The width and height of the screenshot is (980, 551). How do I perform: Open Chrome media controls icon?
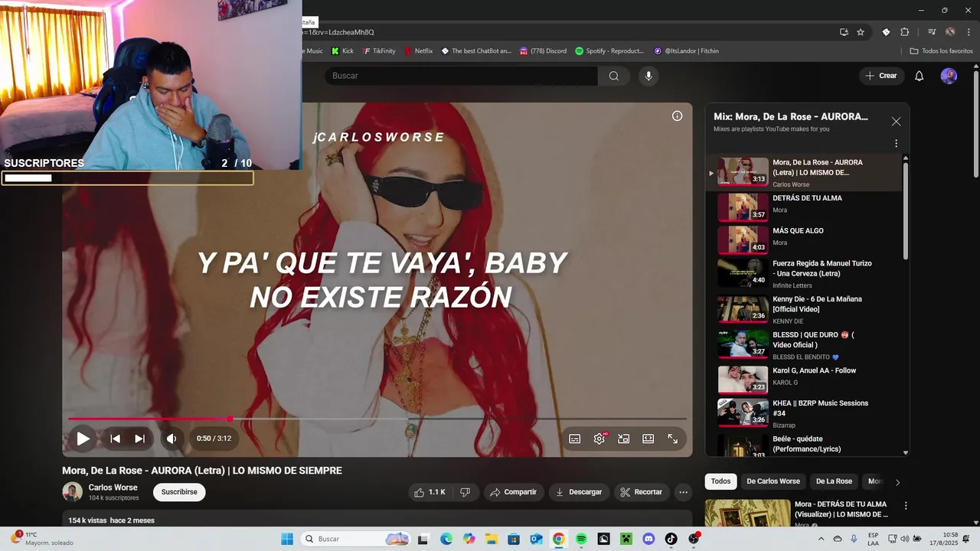(932, 32)
